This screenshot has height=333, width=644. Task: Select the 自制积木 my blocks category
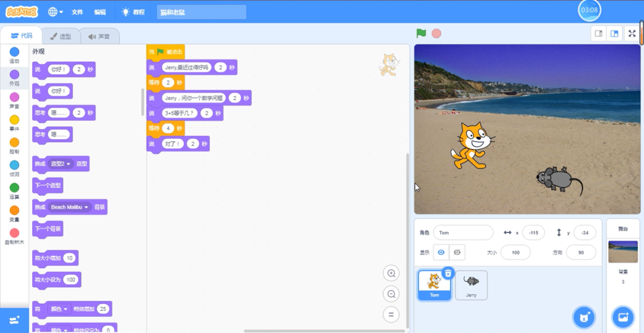pyautogui.click(x=14, y=236)
